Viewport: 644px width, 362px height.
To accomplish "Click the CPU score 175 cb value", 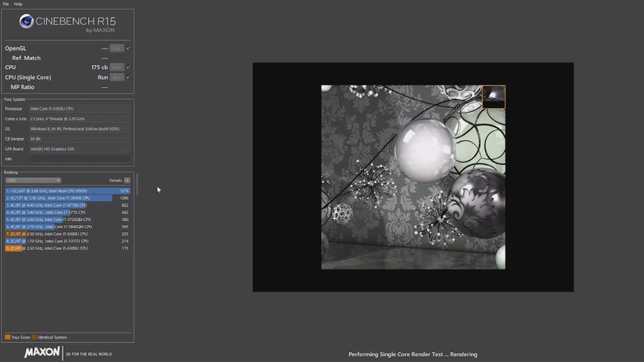I will [99, 67].
